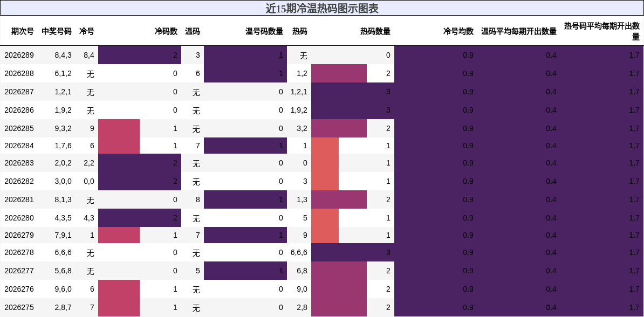
Task: Select period number 2026281
Action: [19, 199]
